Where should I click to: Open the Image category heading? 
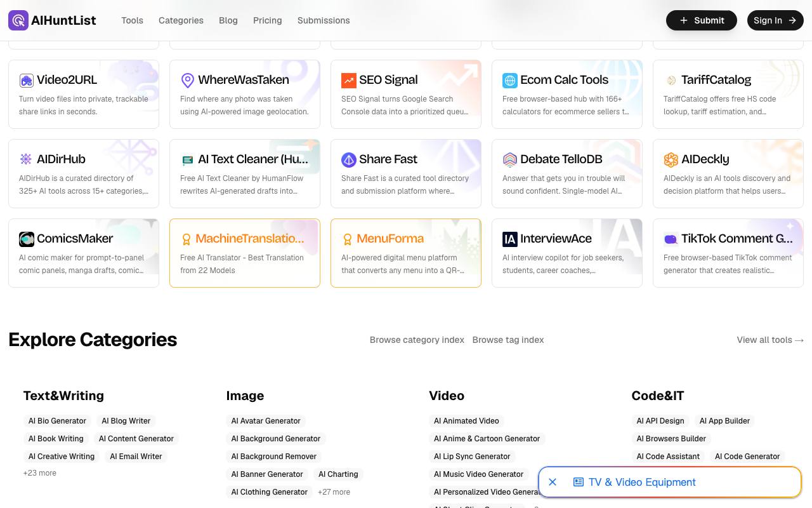pos(245,396)
